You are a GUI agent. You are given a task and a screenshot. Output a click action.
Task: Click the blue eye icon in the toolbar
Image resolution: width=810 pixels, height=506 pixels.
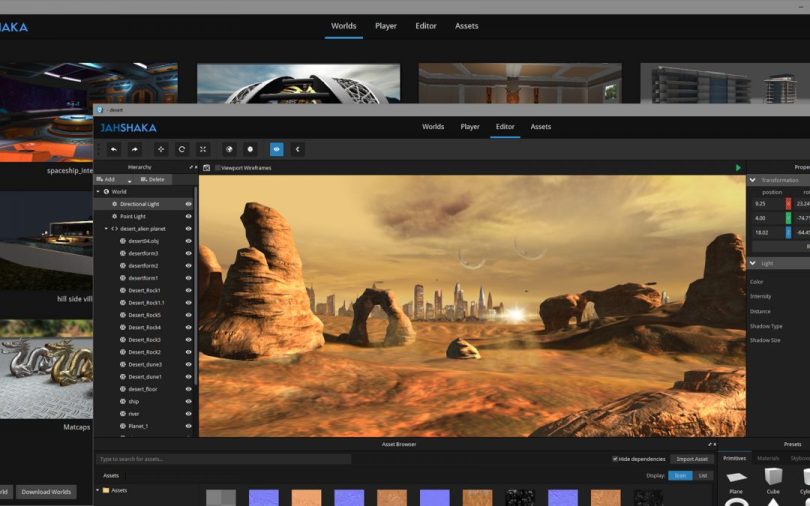(276, 149)
